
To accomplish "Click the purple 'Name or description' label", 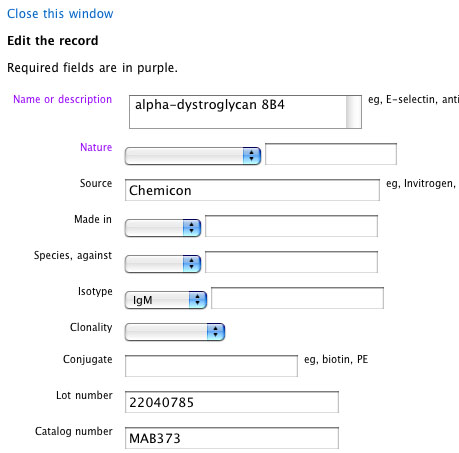I will tap(62, 99).
